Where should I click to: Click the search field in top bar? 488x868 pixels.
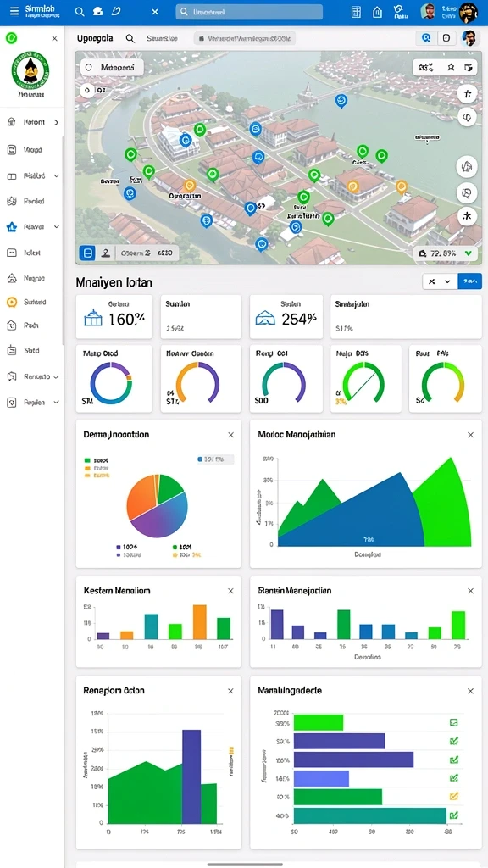click(249, 12)
